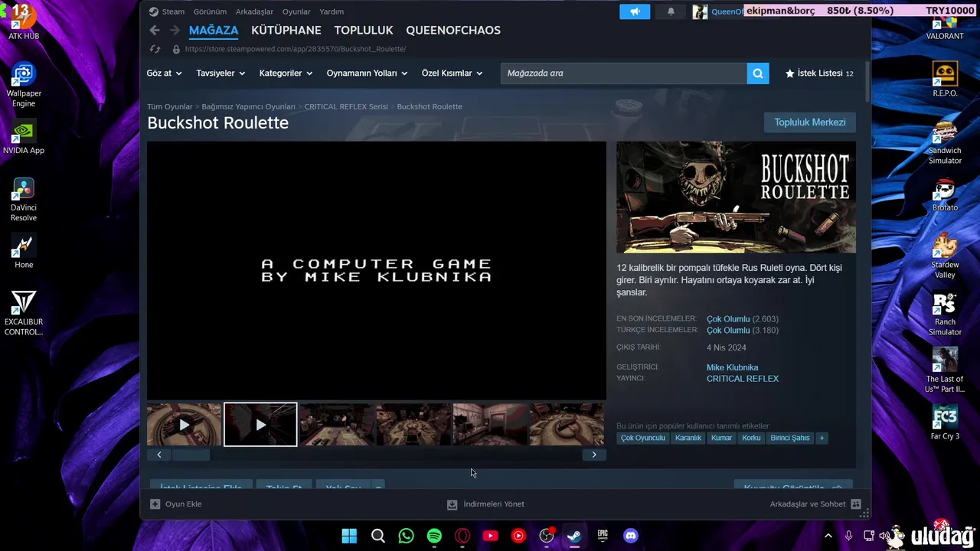The image size is (980, 551).
Task: Switch to the MAĞAZA tab
Action: pos(214,31)
